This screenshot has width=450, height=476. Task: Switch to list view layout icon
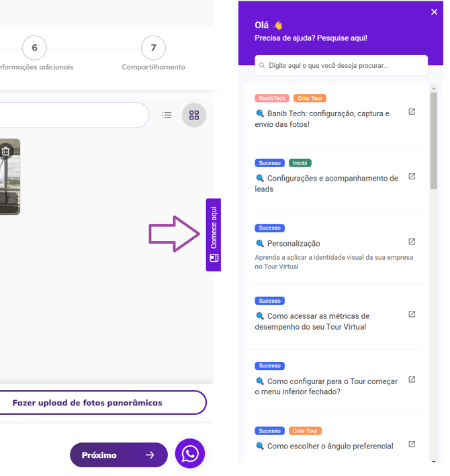[x=167, y=115]
